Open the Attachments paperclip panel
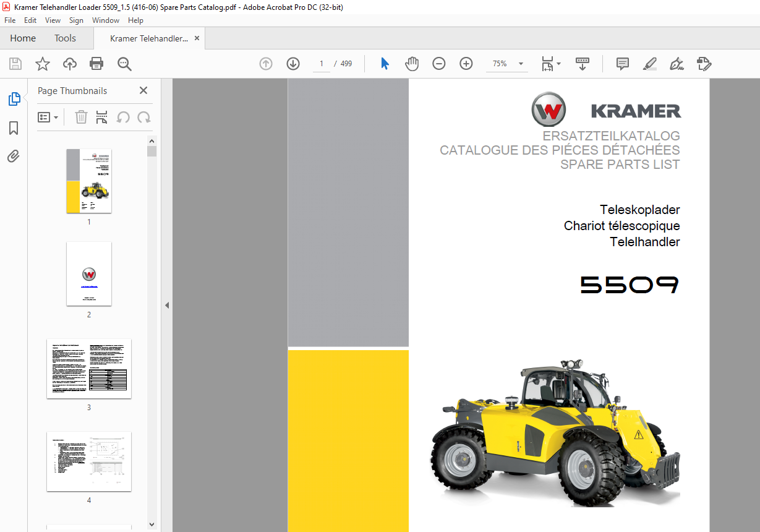The image size is (760, 532). tap(14, 157)
